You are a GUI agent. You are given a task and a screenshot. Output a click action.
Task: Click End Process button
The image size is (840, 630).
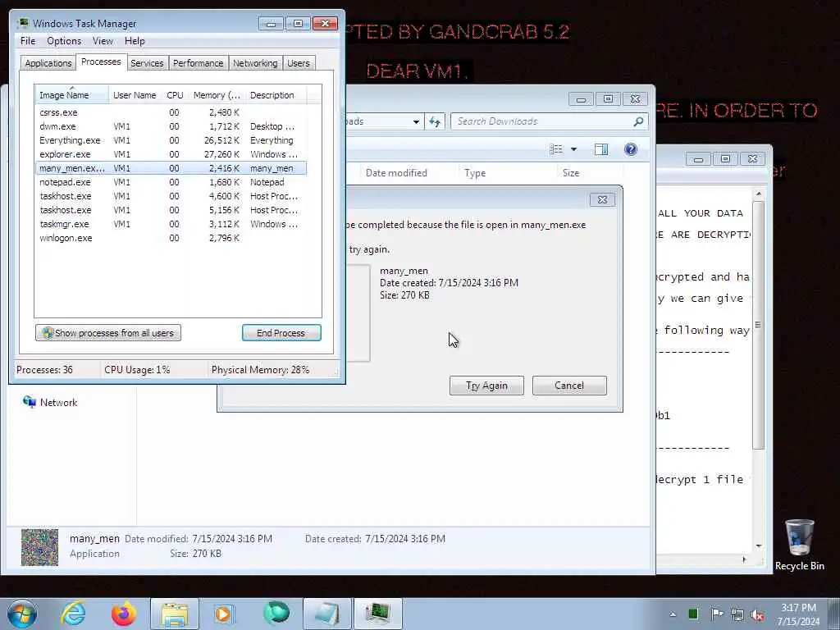pyautogui.click(x=281, y=333)
